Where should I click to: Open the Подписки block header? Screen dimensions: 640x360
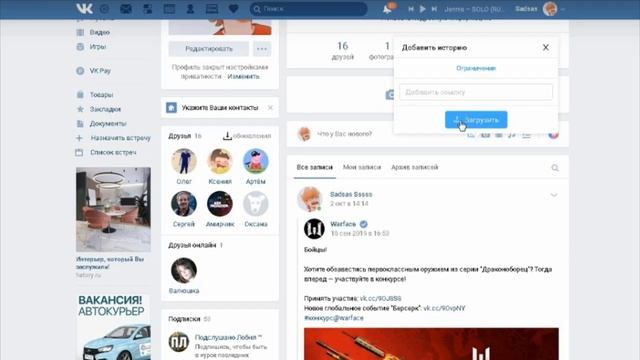coord(189,319)
